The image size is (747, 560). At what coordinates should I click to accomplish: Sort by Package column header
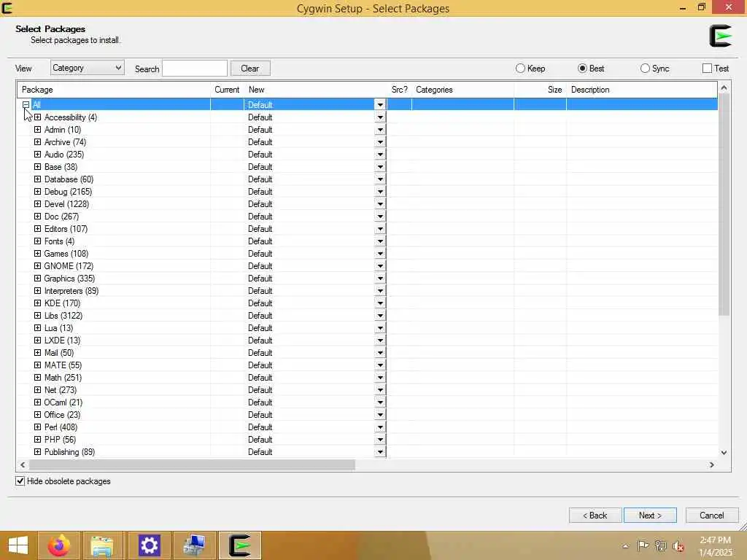coord(113,90)
